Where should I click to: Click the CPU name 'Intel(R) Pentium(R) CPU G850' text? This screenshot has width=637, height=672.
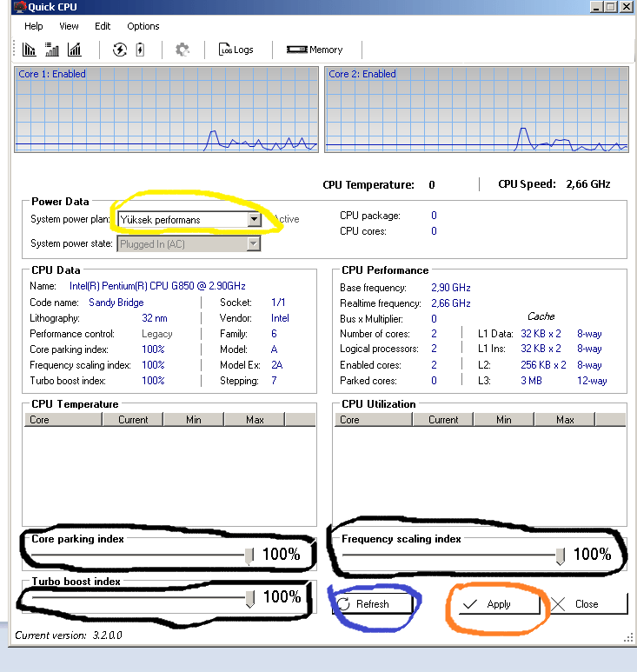coord(157,286)
